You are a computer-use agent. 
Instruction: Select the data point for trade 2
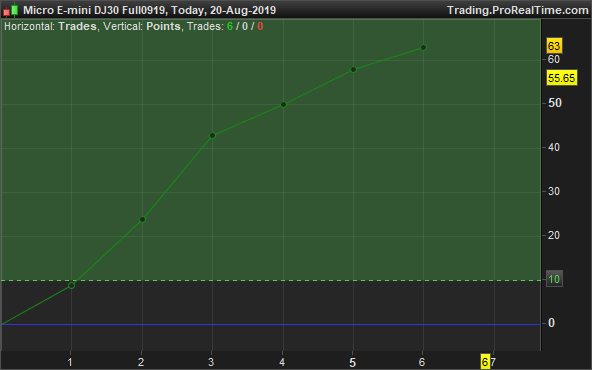click(x=142, y=220)
